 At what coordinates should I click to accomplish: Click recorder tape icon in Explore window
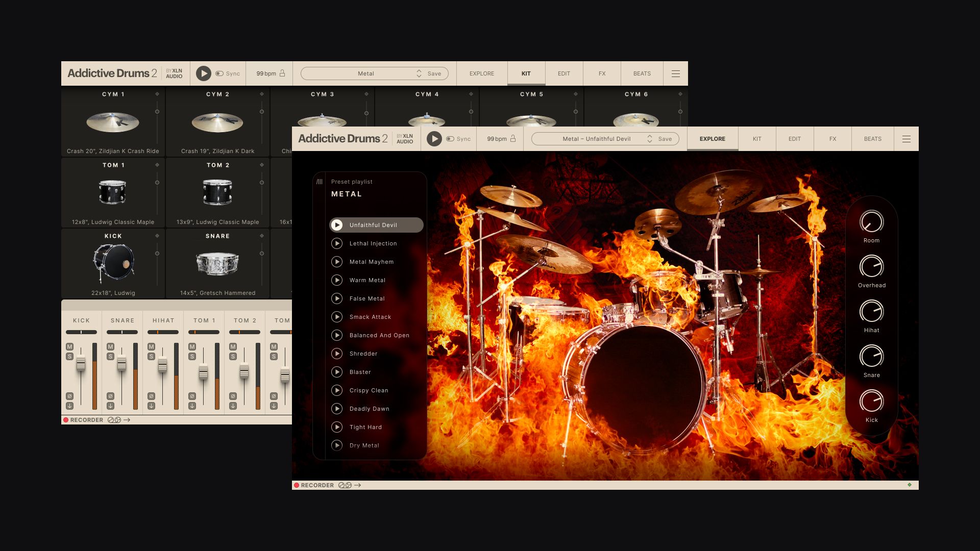[x=345, y=485]
